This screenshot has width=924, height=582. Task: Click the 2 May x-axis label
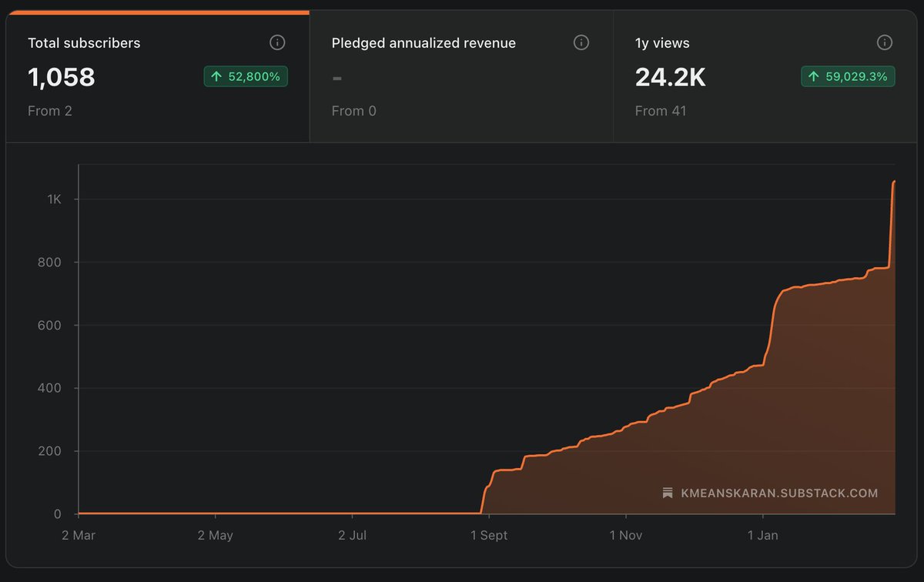[x=215, y=535]
